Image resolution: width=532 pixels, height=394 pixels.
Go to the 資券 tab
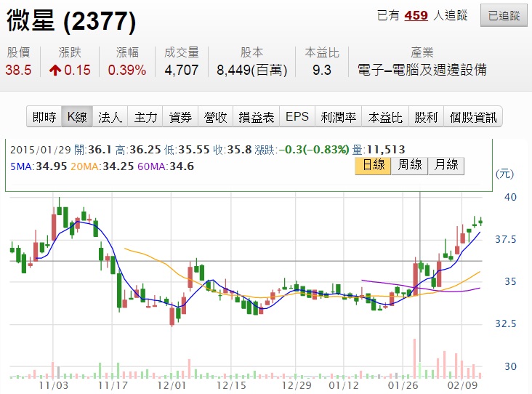[180, 117]
